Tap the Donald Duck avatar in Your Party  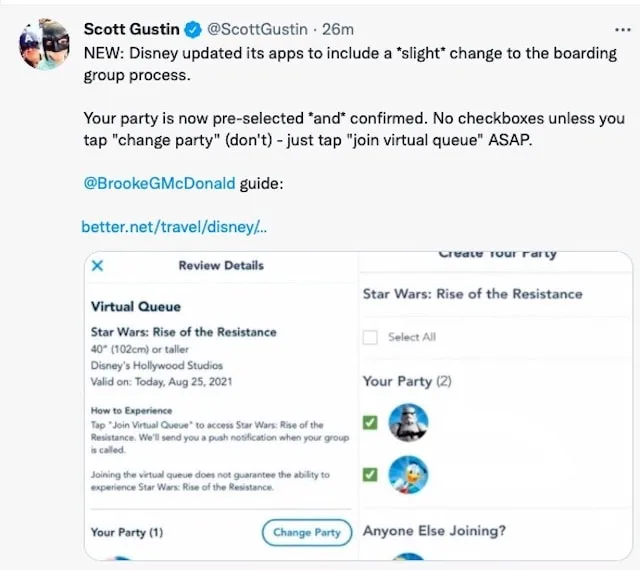[408, 475]
